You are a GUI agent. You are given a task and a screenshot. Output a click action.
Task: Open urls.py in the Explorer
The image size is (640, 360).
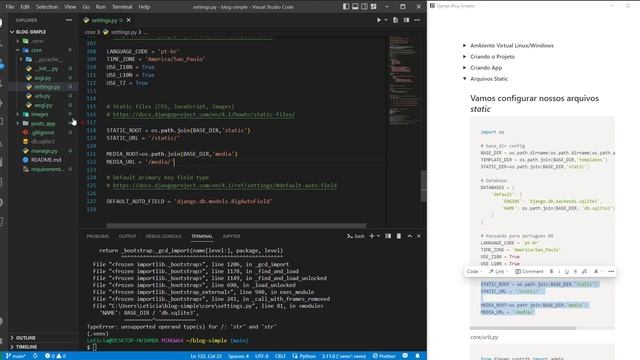coord(42,96)
